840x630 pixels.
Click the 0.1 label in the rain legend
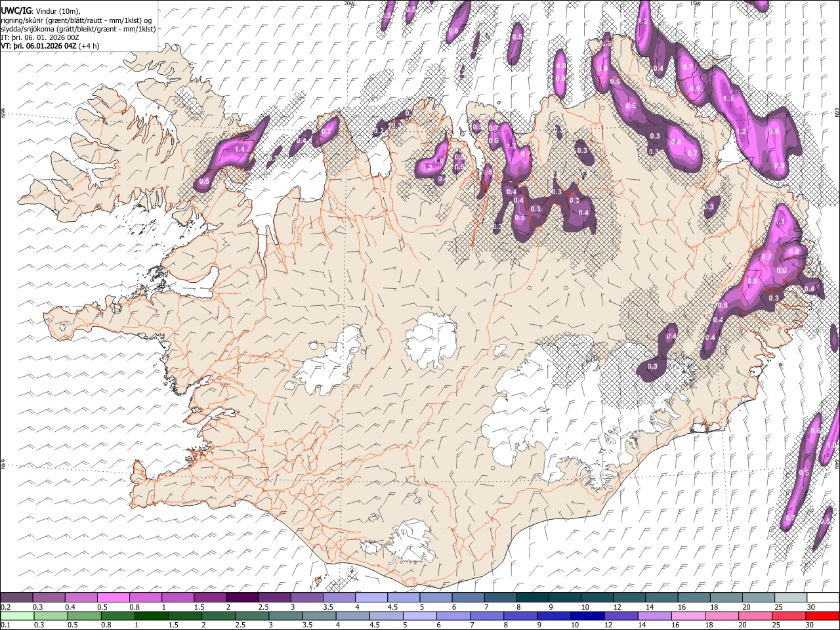(x=5, y=625)
